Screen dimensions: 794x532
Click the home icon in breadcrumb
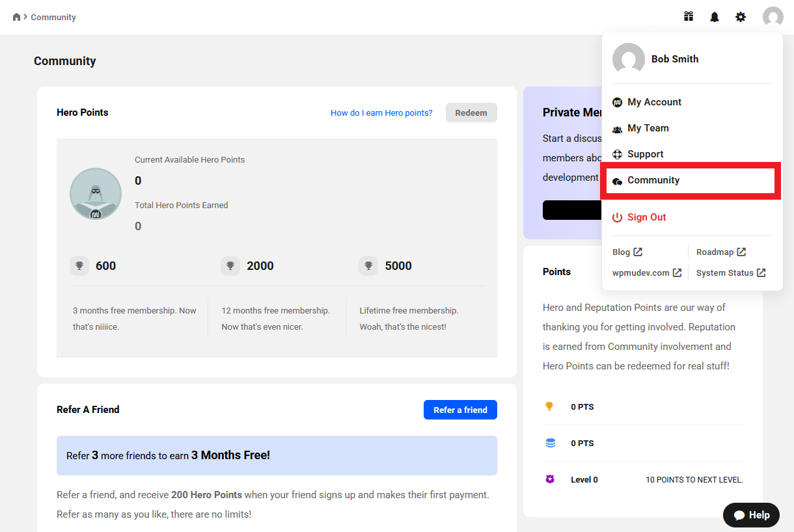click(x=17, y=17)
